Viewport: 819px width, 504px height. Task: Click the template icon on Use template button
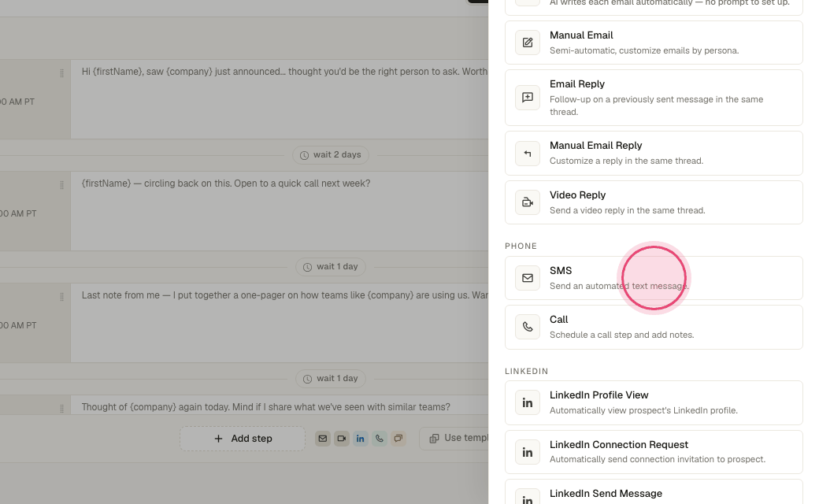point(434,439)
